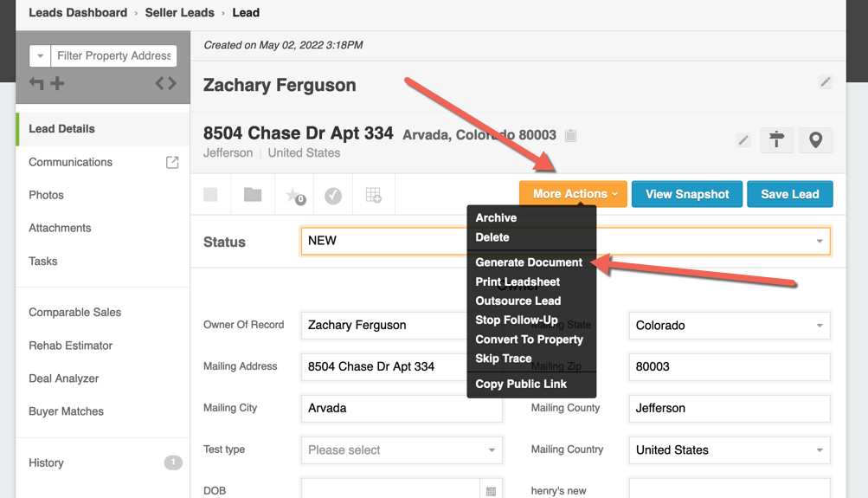The width and height of the screenshot is (868, 498).
Task: Click the gray square icon in toolbar
Action: tap(210, 194)
